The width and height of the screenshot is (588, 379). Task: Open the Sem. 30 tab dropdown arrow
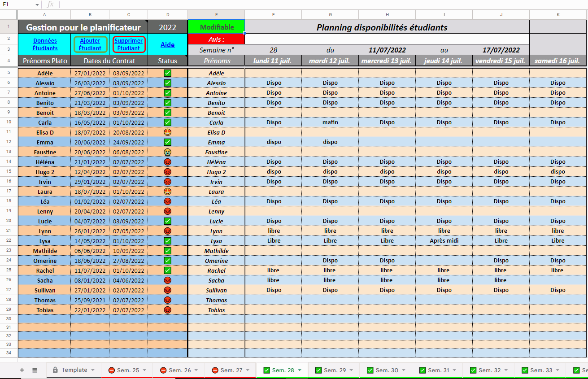(403, 370)
